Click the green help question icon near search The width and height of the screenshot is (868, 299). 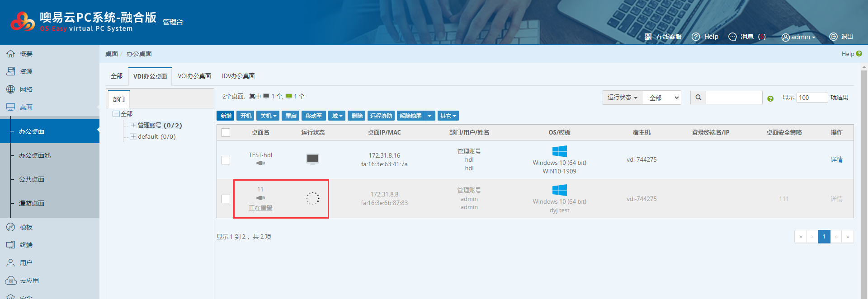[770, 98]
